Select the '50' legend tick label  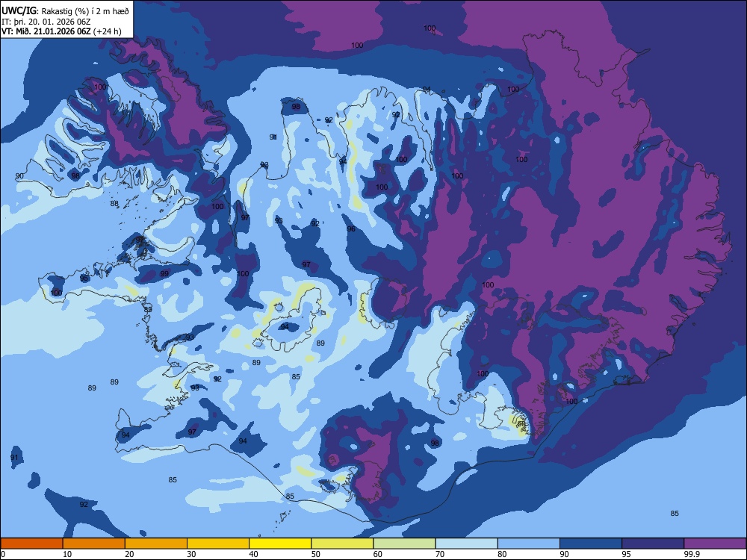pyautogui.click(x=315, y=554)
